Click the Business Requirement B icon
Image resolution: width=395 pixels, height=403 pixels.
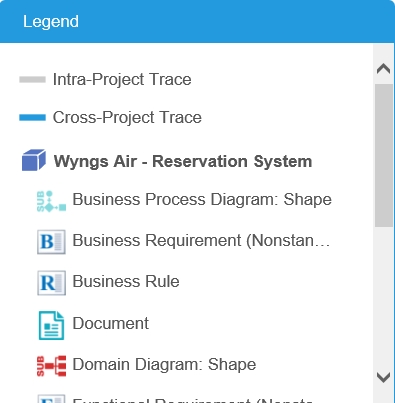(x=51, y=242)
